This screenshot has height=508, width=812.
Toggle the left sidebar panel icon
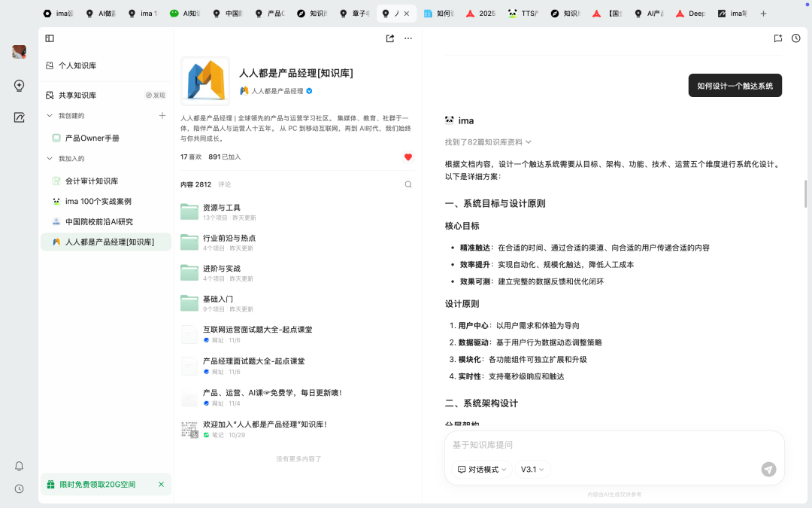click(50, 38)
